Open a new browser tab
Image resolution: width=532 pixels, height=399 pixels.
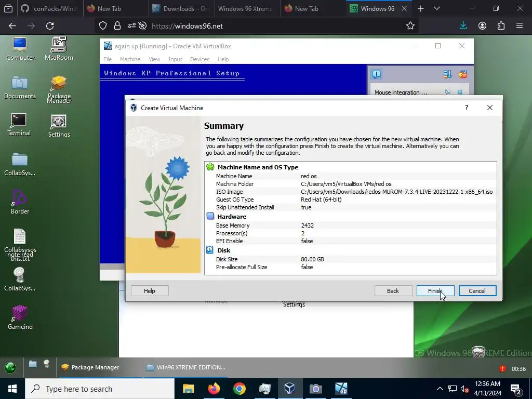pyautogui.click(x=420, y=8)
